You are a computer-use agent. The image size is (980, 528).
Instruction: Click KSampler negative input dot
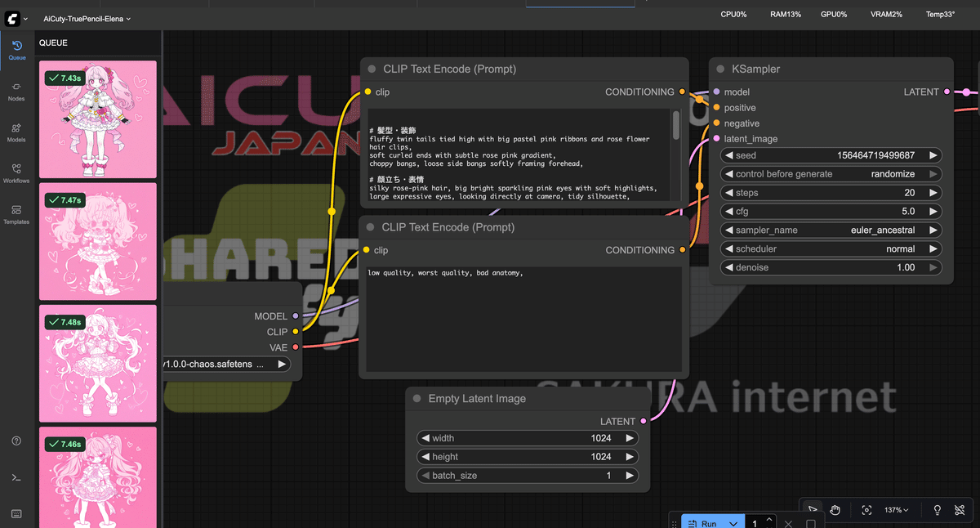pyautogui.click(x=716, y=123)
